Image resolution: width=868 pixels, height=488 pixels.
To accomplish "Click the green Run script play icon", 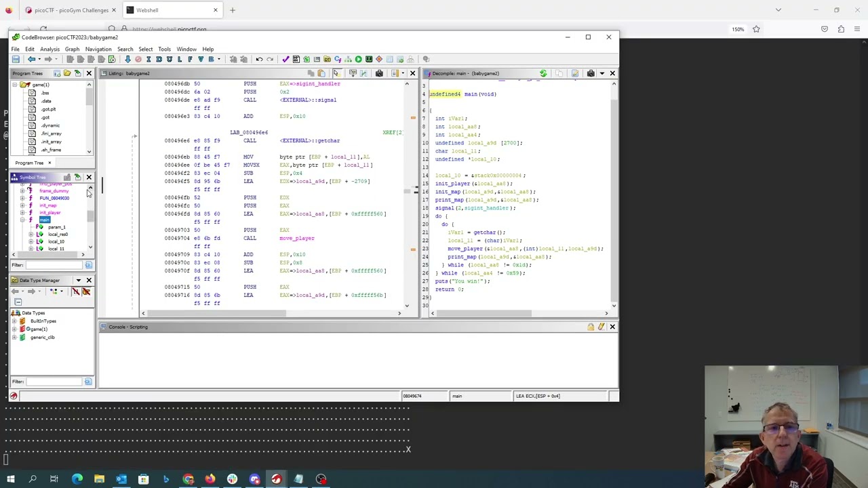I will click(x=358, y=59).
